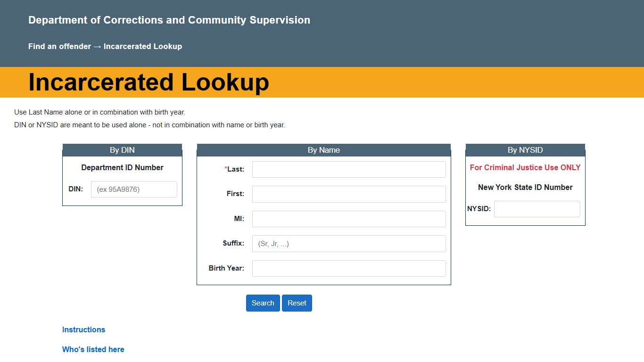Viewport: 644px width, 362px height.
Task: Click the Find an offender breadcrumb link
Action: coord(59,46)
